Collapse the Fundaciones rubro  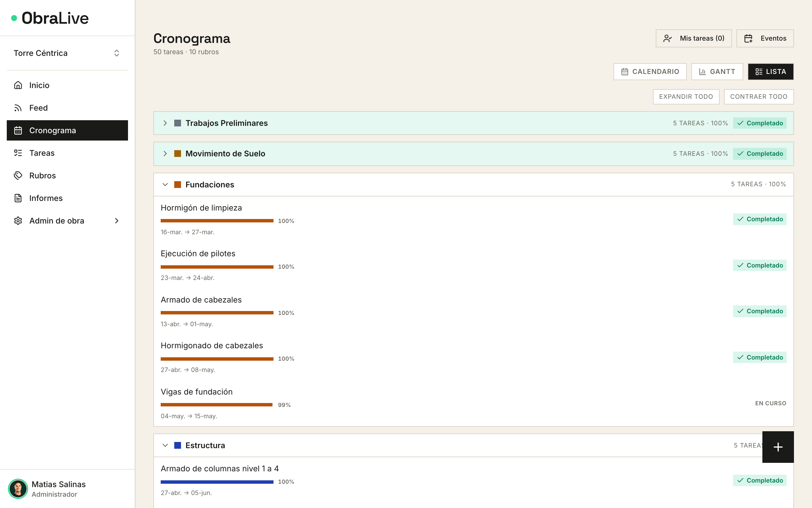[x=165, y=185]
